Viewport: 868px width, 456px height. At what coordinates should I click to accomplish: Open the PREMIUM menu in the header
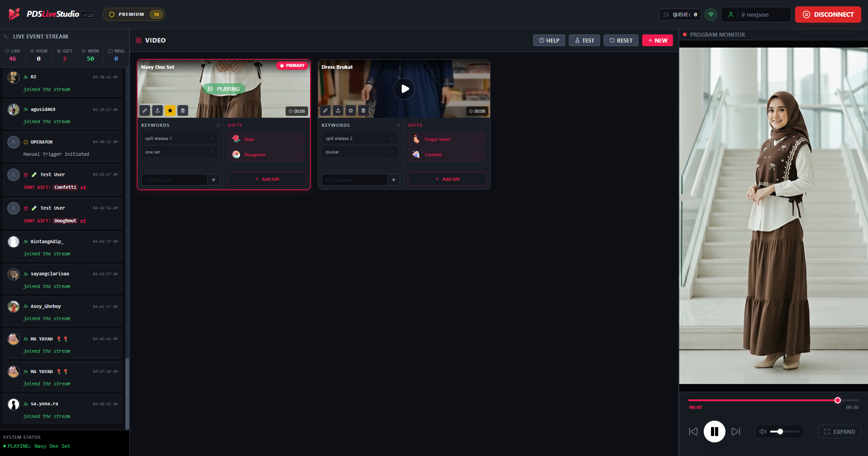coord(134,14)
